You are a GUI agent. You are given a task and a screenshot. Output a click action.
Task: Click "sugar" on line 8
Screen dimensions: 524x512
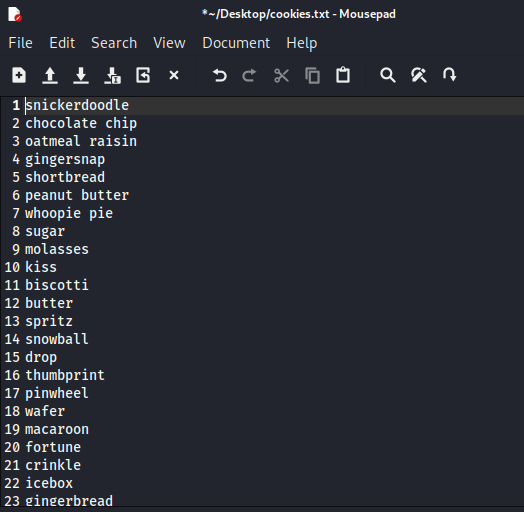click(x=45, y=232)
